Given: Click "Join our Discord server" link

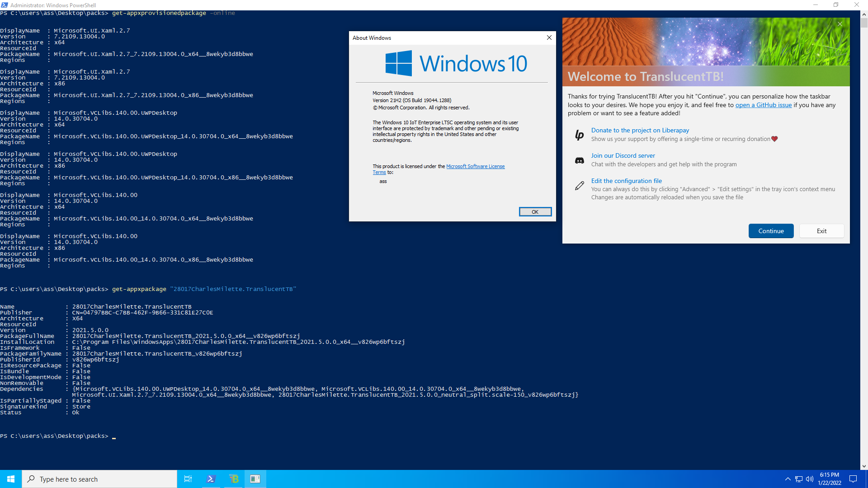Looking at the screenshot, I should 623,155.
